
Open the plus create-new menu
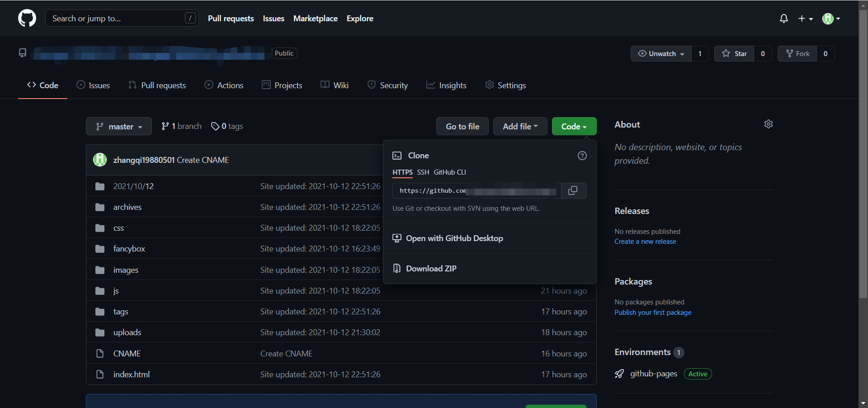pyautogui.click(x=805, y=19)
